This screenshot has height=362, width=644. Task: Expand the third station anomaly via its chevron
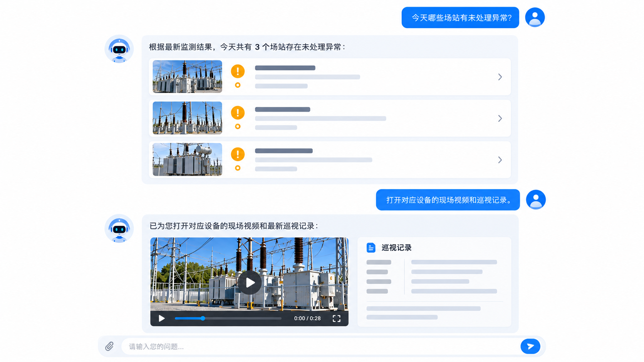pos(500,160)
